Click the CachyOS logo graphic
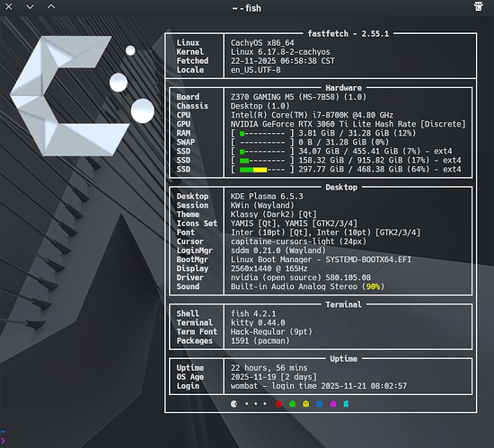Viewport: 494px width, 448px height. (82, 96)
